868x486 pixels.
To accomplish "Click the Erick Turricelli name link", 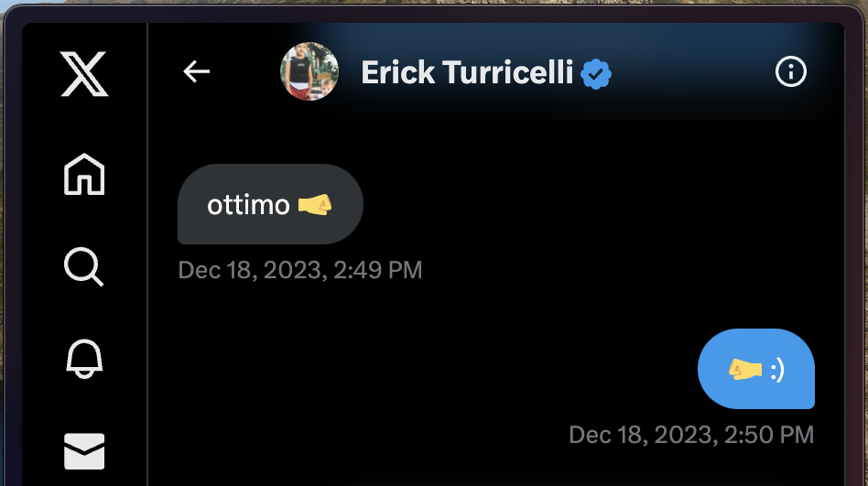I will tap(467, 72).
